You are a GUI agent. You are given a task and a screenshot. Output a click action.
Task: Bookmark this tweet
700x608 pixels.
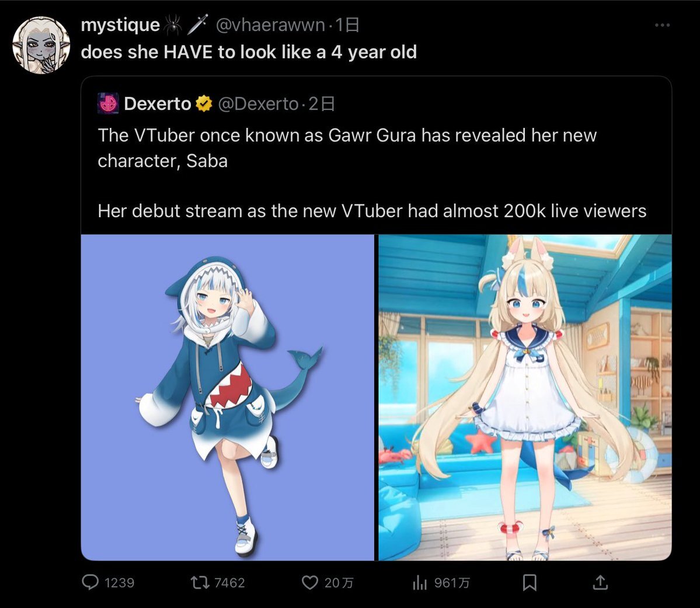tap(530, 582)
